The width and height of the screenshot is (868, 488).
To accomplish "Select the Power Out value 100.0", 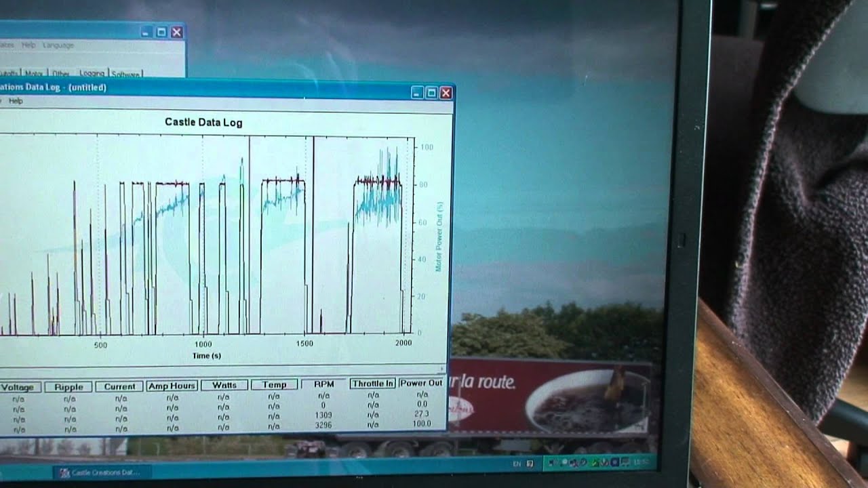I will click(421, 424).
